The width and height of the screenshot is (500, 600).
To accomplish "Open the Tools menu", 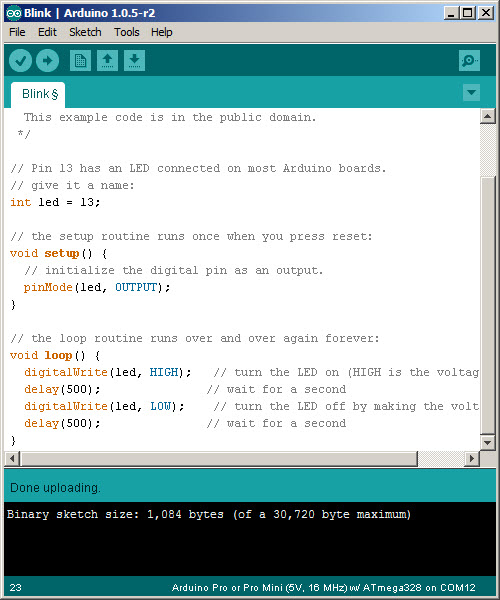I will [x=127, y=32].
